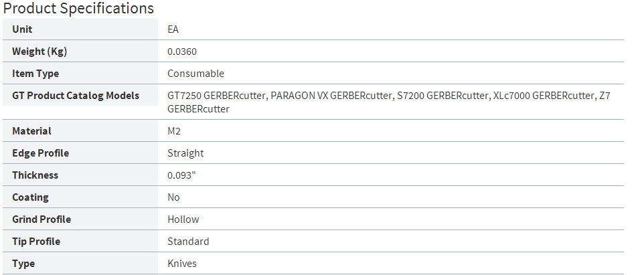Click the Hollow grind profile value
The width and height of the screenshot is (644, 275).
[183, 219]
